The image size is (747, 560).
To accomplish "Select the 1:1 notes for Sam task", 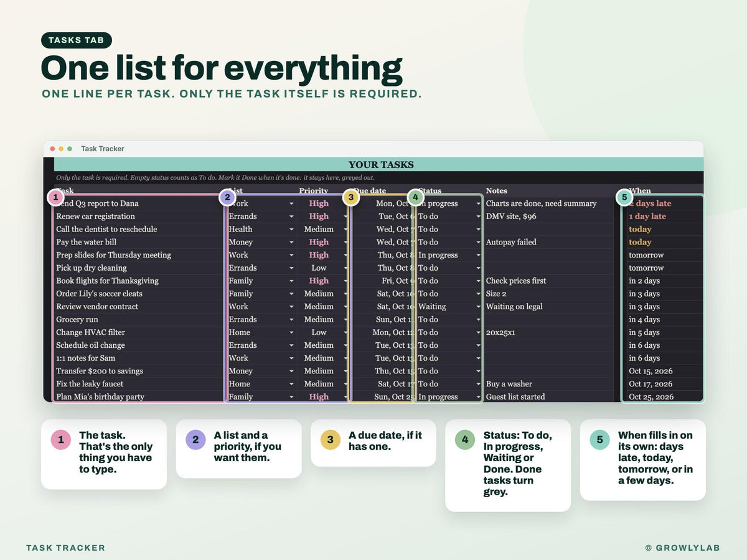I will pos(139,358).
